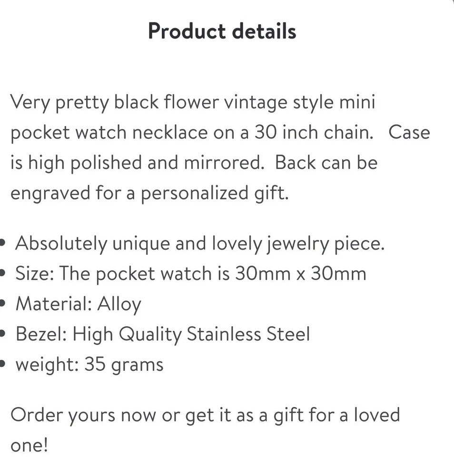
Task: Click 'engraved for a personalized gift' text
Action: [x=149, y=193]
